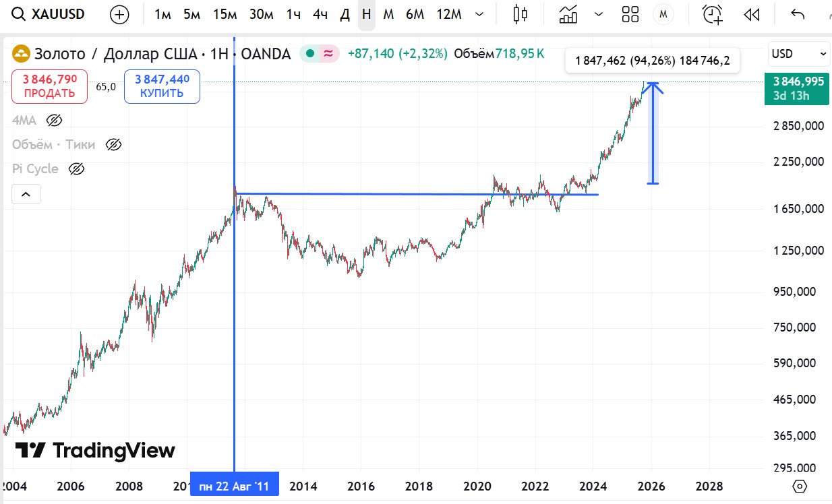The height and width of the screenshot is (504, 832).
Task: Open the layout grid templates icon
Action: (x=630, y=14)
